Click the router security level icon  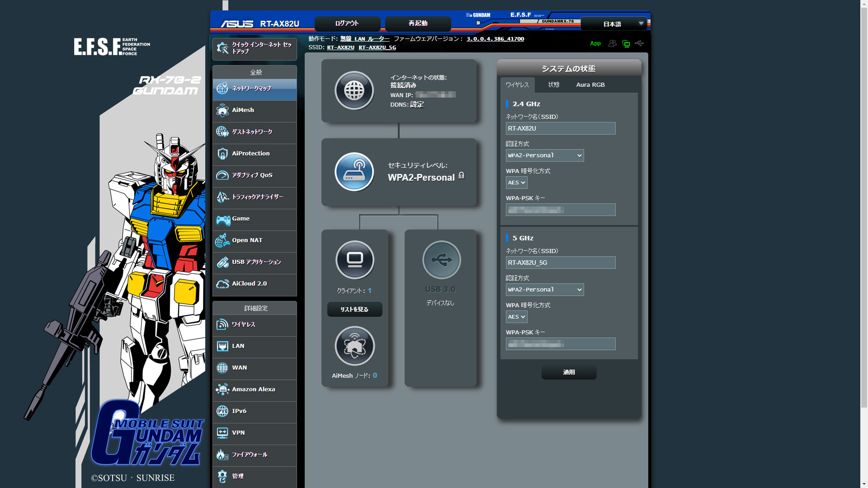pyautogui.click(x=354, y=172)
